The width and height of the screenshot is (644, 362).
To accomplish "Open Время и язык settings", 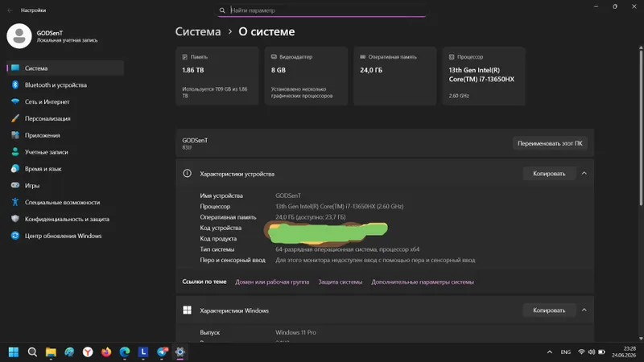I will click(65, 169).
